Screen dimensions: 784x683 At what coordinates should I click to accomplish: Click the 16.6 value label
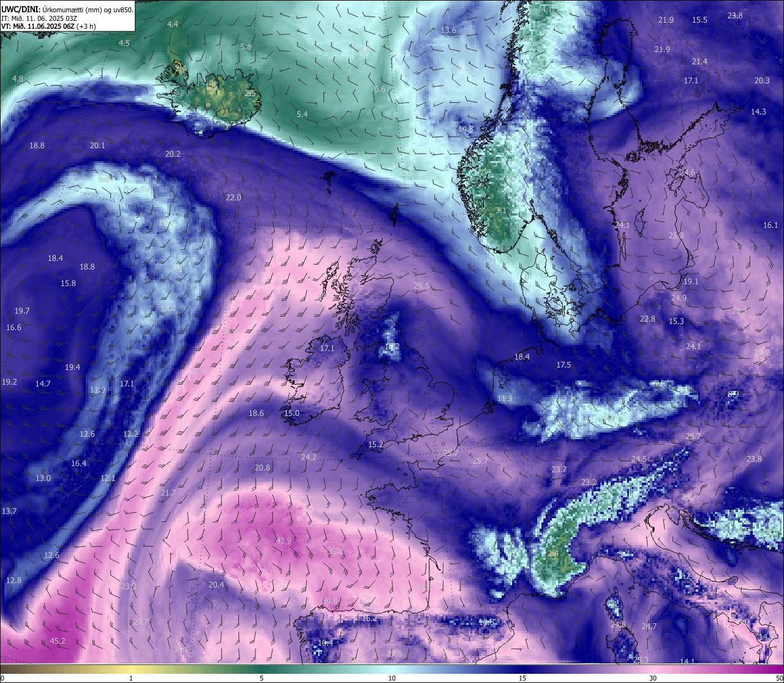coord(13,327)
